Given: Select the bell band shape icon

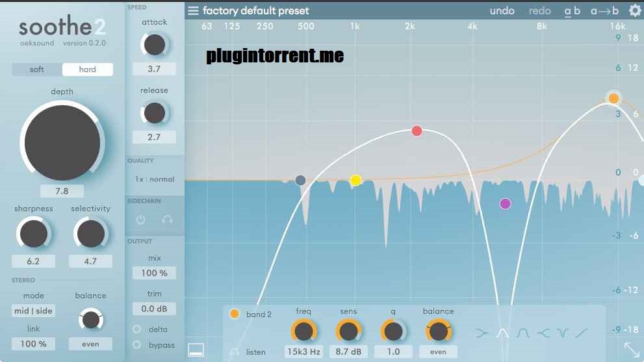Looking at the screenshot, I should point(503,332).
